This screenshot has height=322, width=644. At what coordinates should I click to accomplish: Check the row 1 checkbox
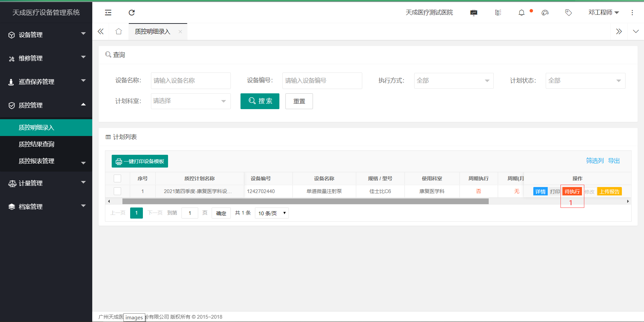pyautogui.click(x=117, y=191)
